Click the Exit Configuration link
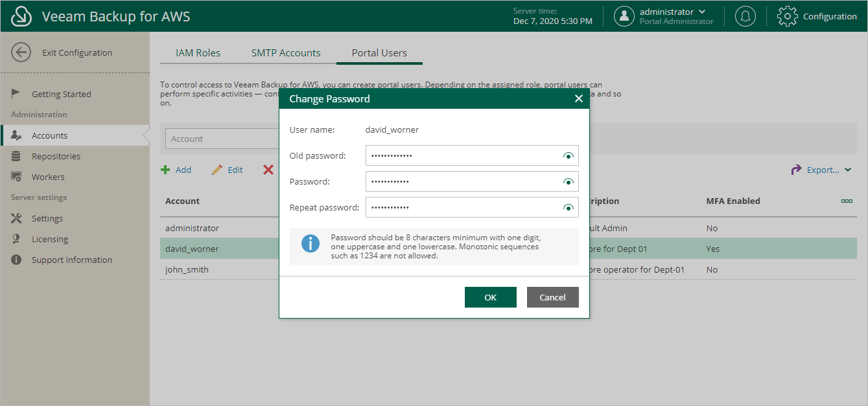868x406 pixels. point(77,52)
